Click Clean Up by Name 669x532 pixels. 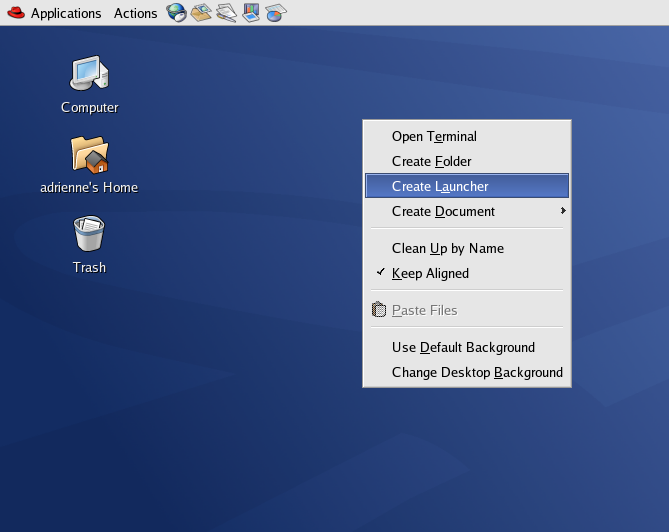[447, 248]
